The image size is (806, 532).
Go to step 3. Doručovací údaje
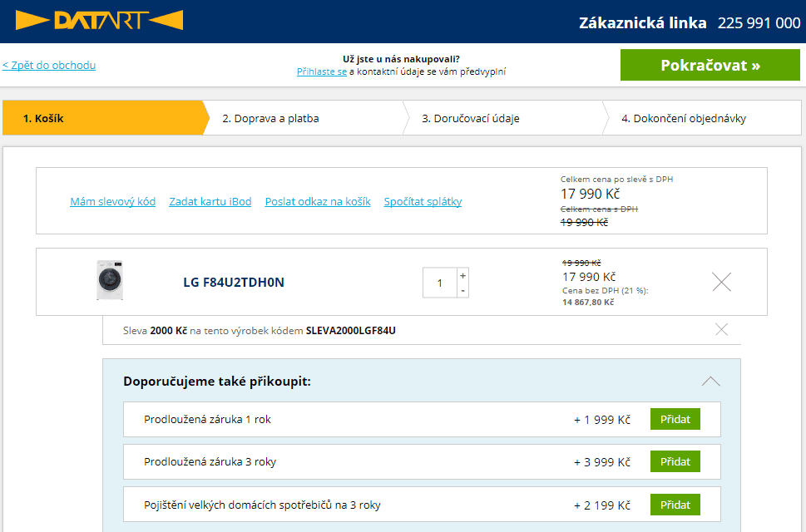click(502, 118)
